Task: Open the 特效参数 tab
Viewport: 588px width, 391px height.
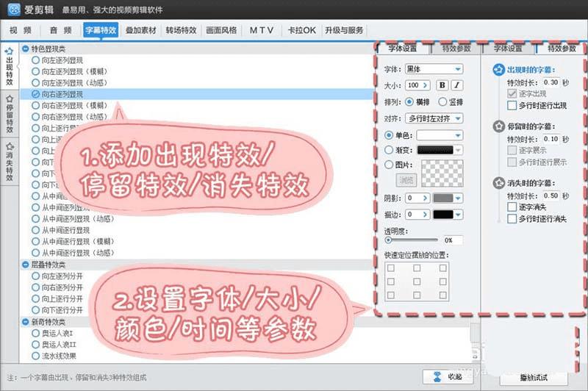Action: (456, 49)
